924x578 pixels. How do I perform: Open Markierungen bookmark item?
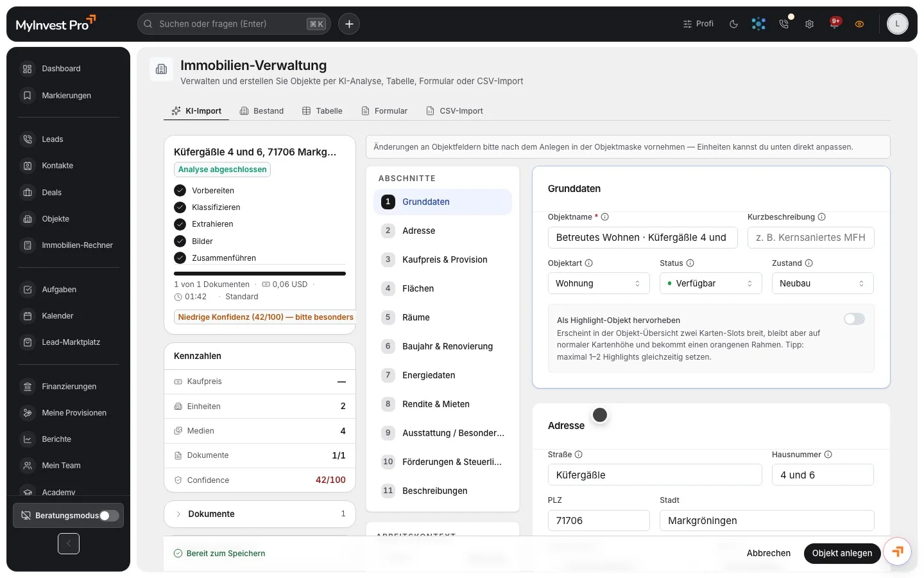pyautogui.click(x=69, y=96)
